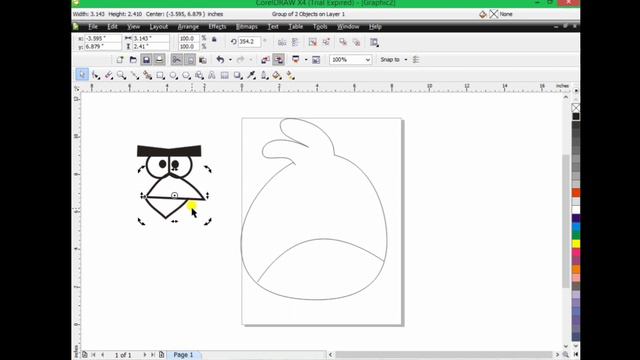Select the Basic Shapes tool
640x360 pixels.
point(199,75)
